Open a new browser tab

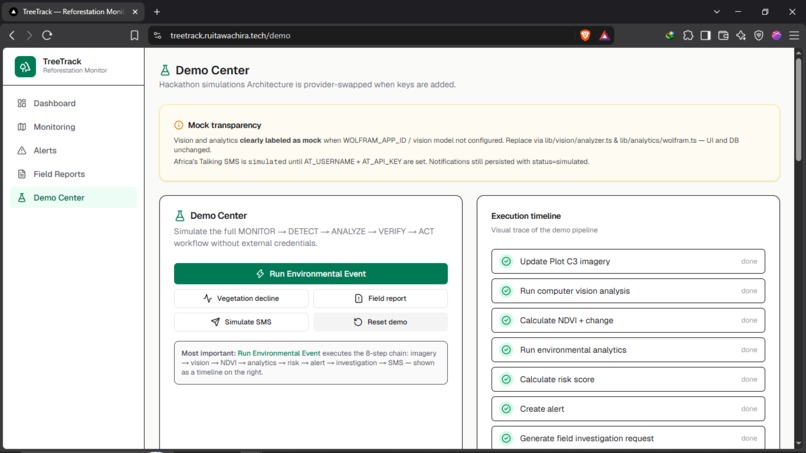pyautogui.click(x=157, y=11)
